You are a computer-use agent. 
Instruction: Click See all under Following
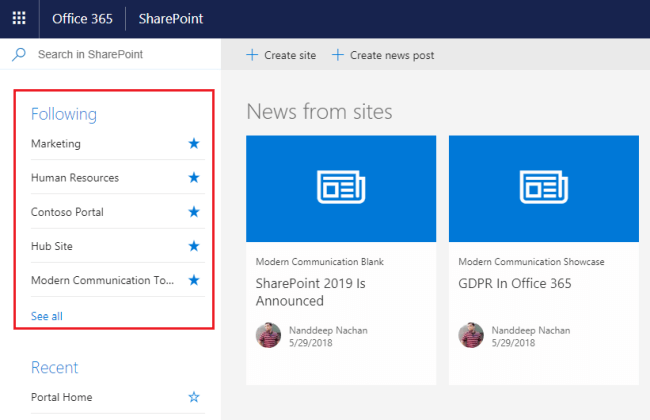coord(47,316)
